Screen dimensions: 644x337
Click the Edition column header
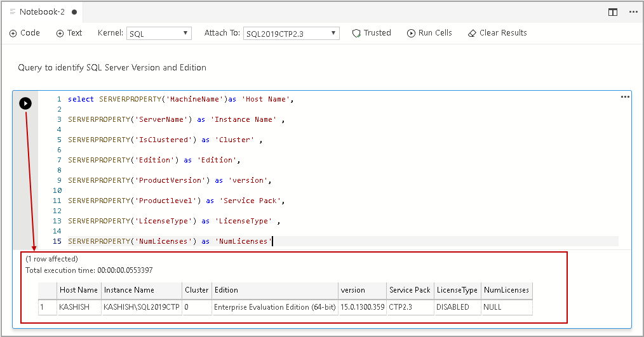[226, 290]
